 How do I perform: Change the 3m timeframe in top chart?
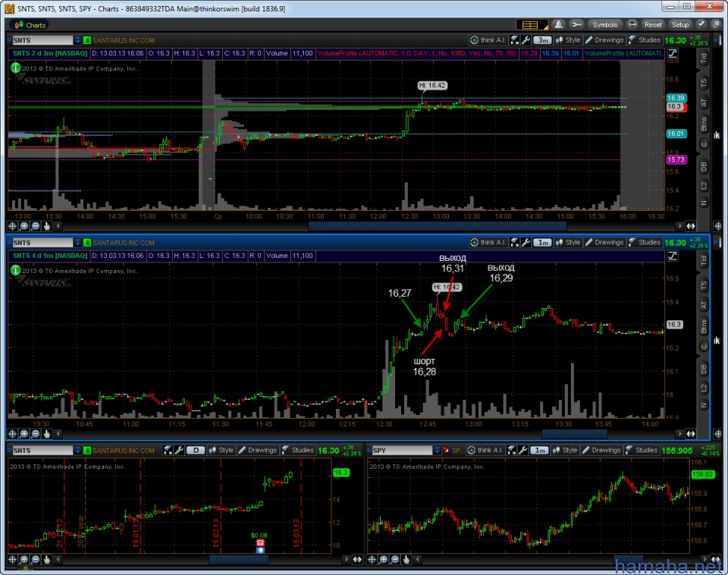click(541, 40)
